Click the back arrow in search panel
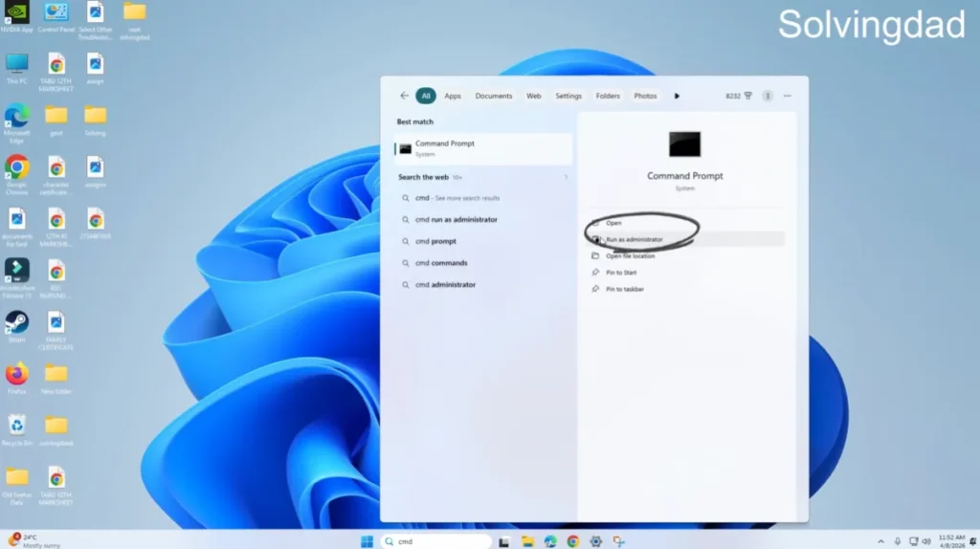The height and width of the screenshot is (549, 980). pyautogui.click(x=404, y=96)
